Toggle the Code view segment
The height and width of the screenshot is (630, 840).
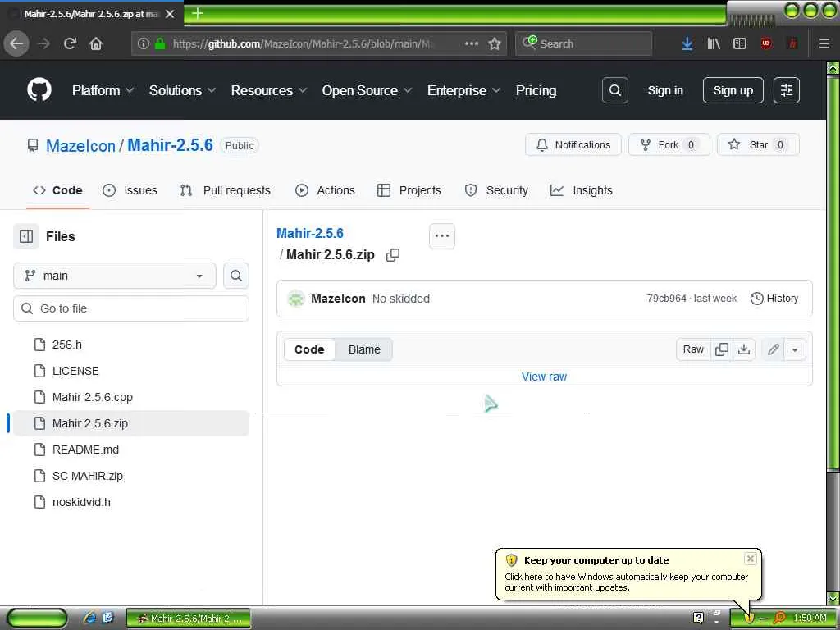click(x=309, y=349)
